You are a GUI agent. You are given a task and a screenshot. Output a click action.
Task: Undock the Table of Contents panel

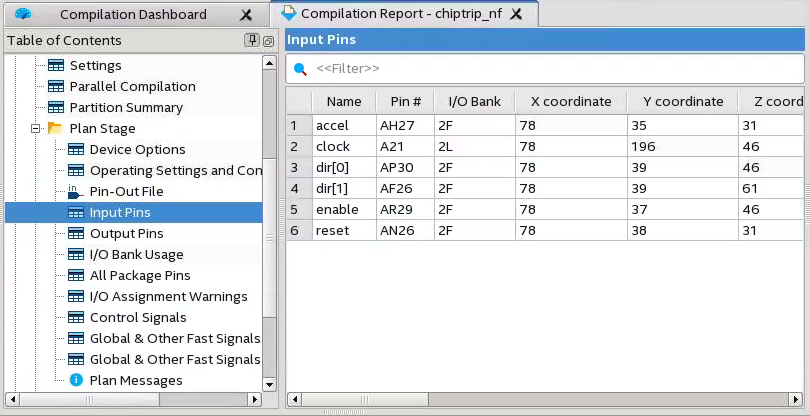pyautogui.click(x=268, y=40)
